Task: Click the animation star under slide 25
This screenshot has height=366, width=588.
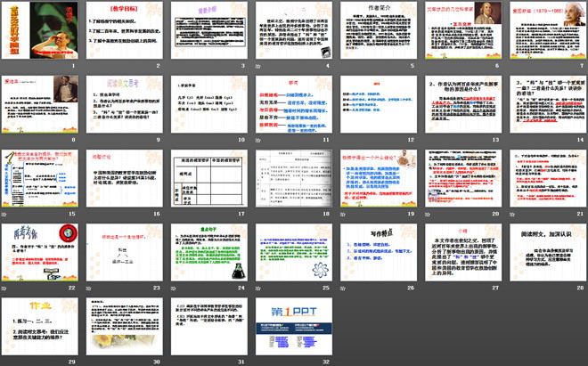Action: coord(258,289)
